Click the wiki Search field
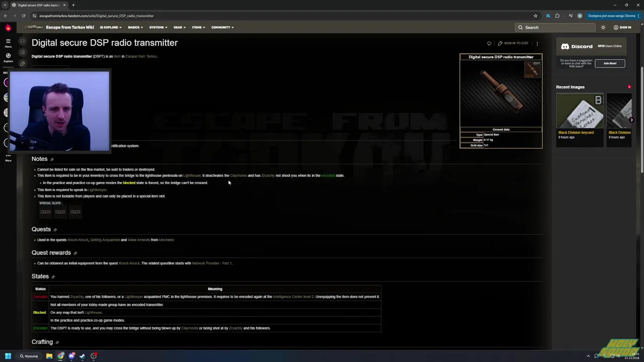The height and width of the screenshot is (362, 644). point(555,27)
